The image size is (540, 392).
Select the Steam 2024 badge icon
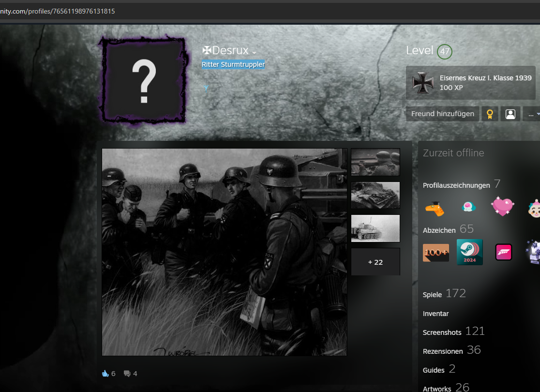[x=469, y=252]
